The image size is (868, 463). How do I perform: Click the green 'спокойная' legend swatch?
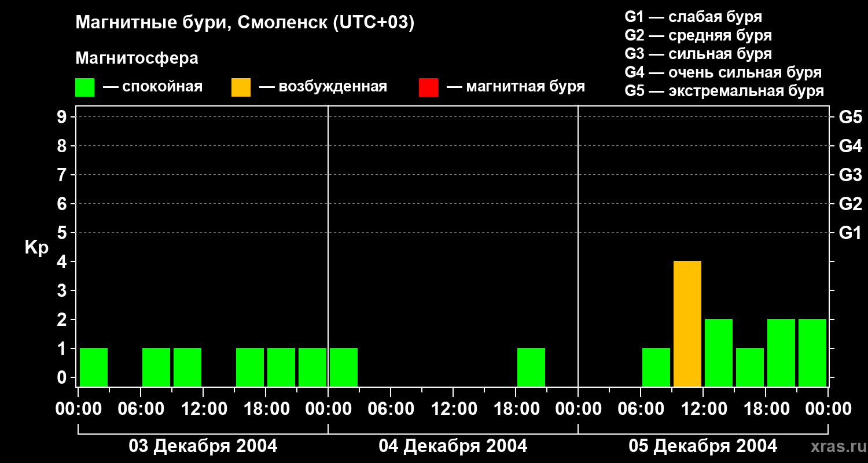84,87
